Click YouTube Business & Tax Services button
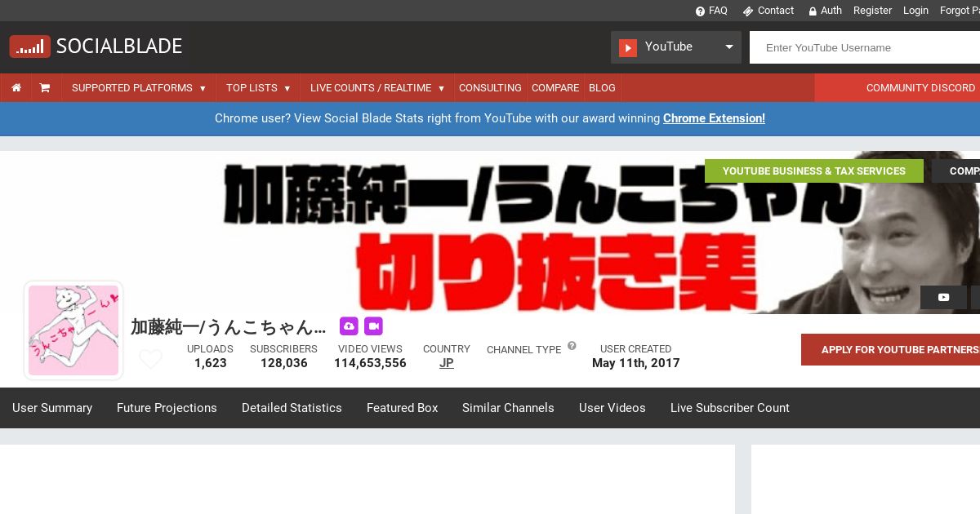 pyautogui.click(x=814, y=171)
